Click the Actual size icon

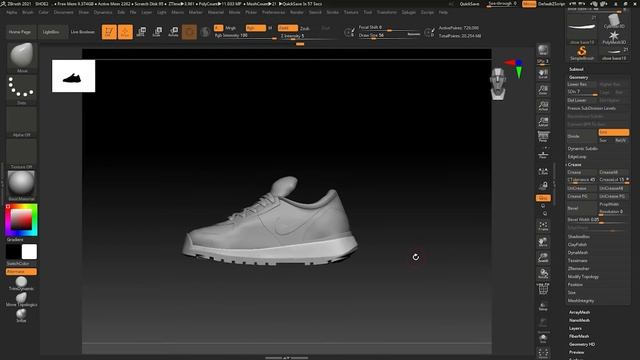[x=543, y=106]
